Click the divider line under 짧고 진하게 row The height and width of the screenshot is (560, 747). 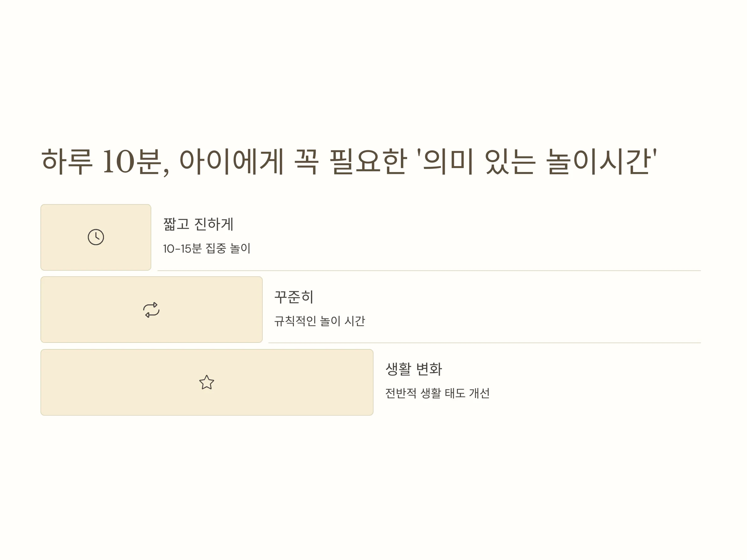coord(429,271)
